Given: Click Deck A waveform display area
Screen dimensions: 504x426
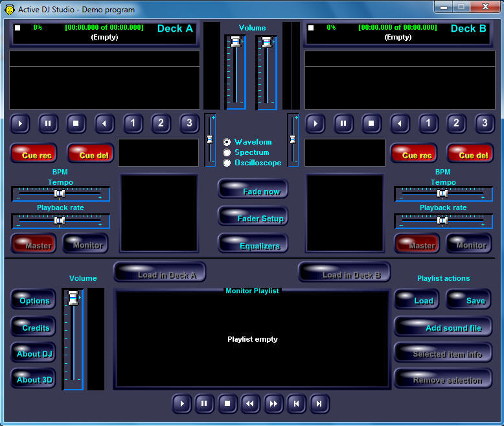Looking at the screenshot, I should tap(104, 80).
